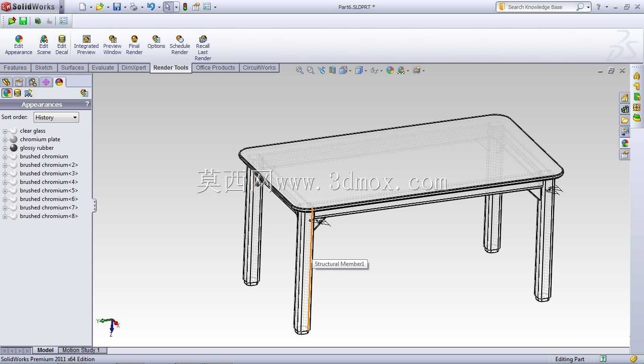Expand the chromium plate appearance node
The height and width of the screenshot is (364, 644).
click(5, 140)
